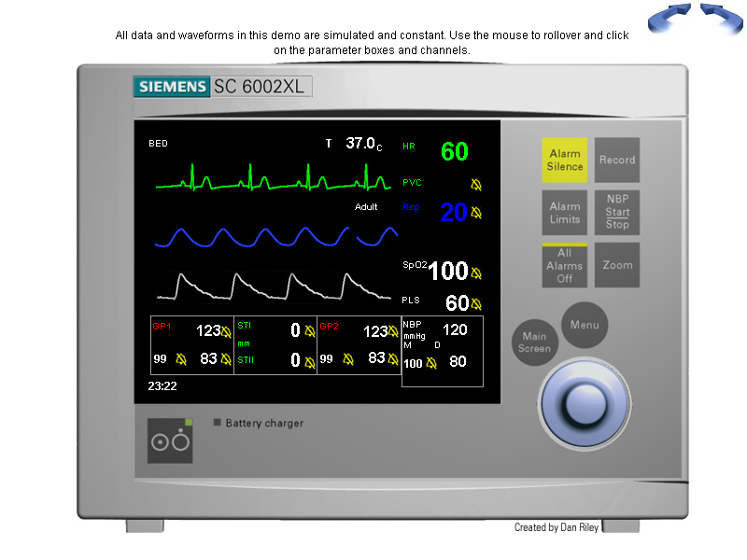Click the GP2 label

point(330,326)
